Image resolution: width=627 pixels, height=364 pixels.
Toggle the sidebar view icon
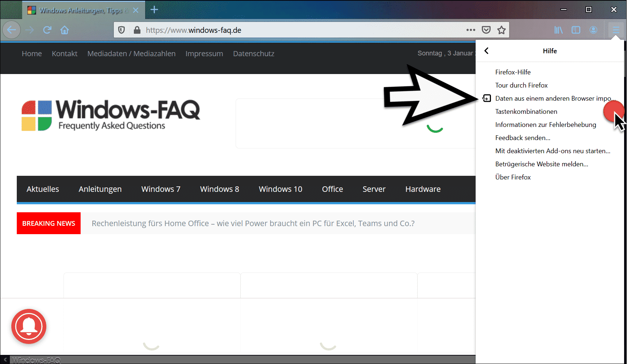tap(576, 30)
